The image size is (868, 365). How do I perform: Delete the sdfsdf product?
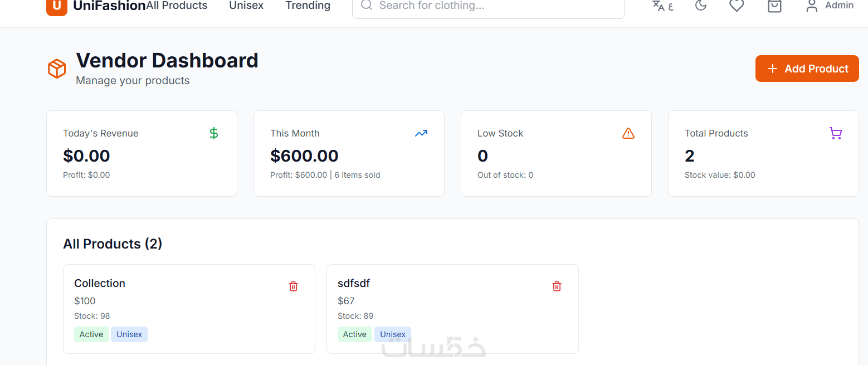pos(557,286)
